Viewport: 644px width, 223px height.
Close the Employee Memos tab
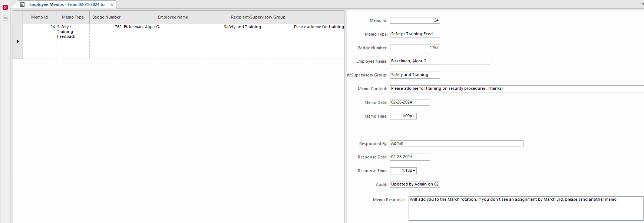coord(112,5)
